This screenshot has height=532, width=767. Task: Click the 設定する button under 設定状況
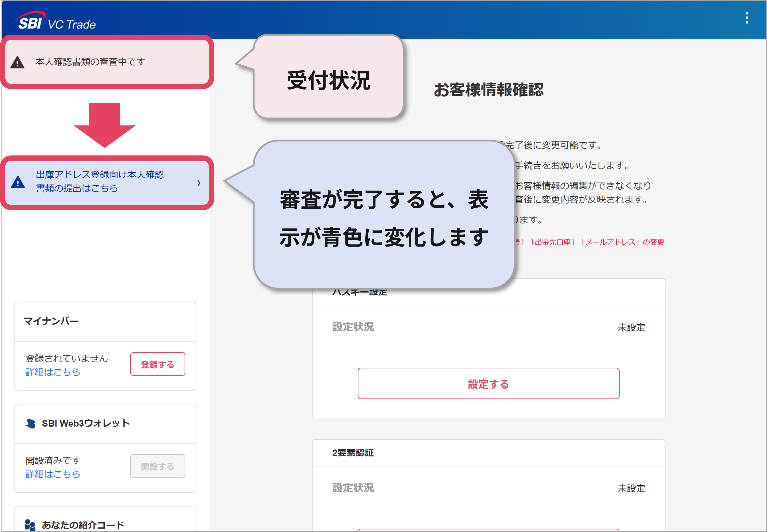tap(488, 384)
